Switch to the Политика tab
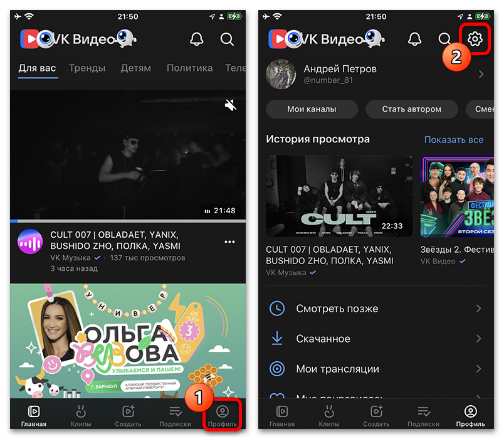Viewport: 504px width, 439px height. pos(190,68)
